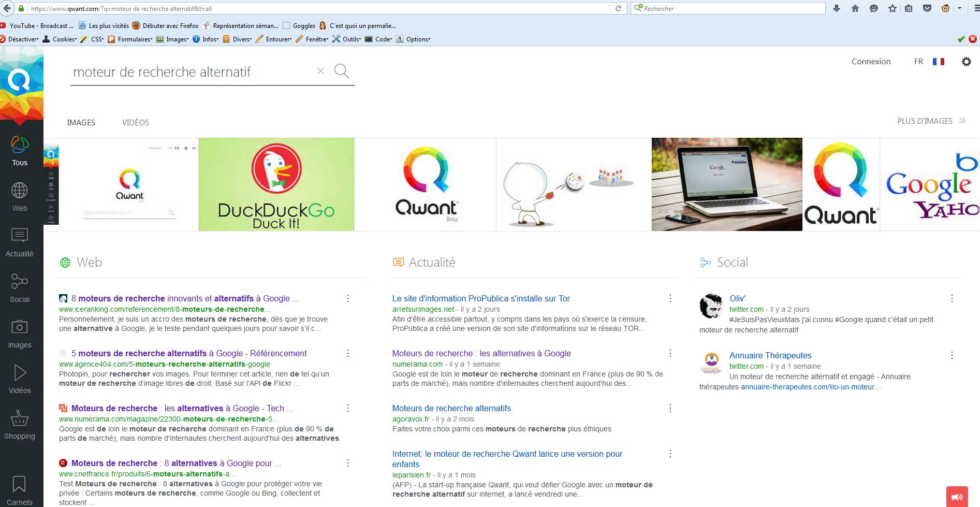The width and height of the screenshot is (980, 507).
Task: Open Carnets bookmark in sidebar
Action: (20, 490)
